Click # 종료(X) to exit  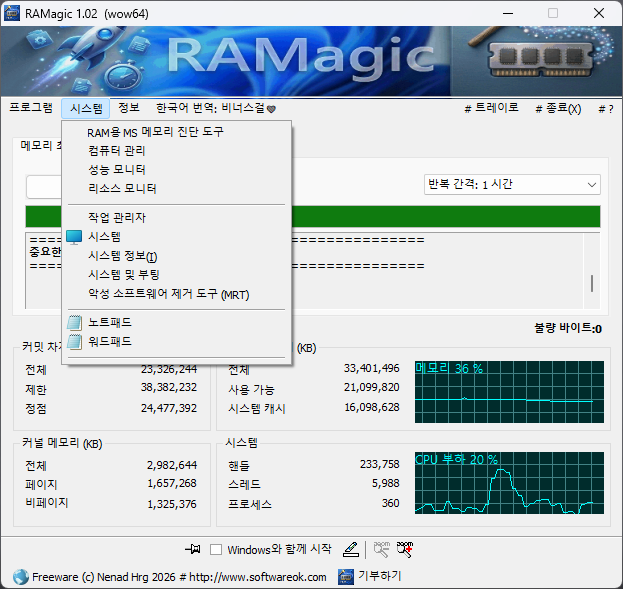click(x=558, y=108)
